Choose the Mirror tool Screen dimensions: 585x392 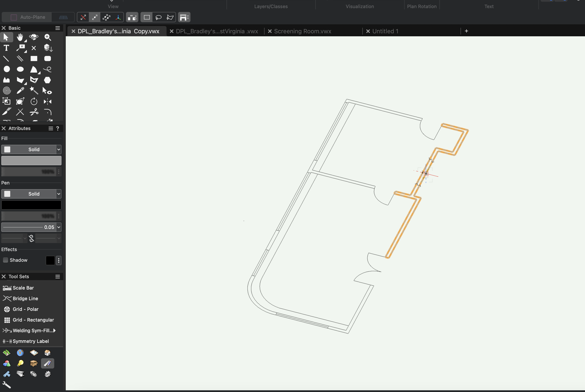tap(47, 101)
